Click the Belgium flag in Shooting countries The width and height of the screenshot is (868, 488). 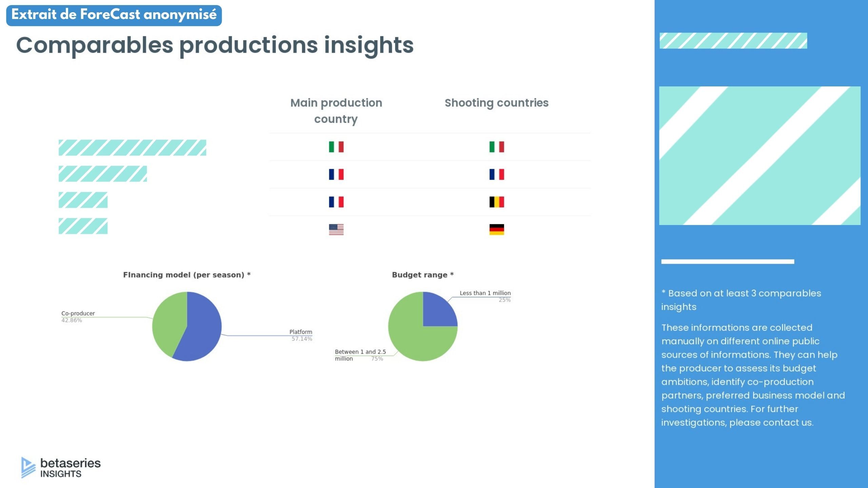pyautogui.click(x=496, y=202)
